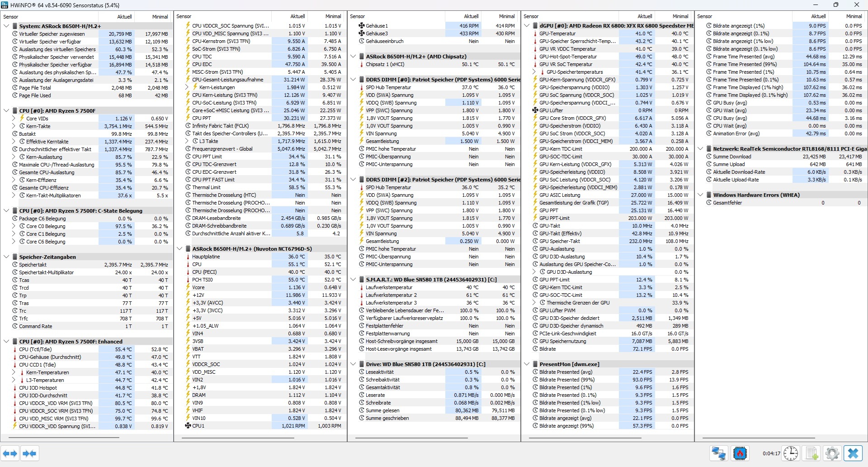The image size is (868, 467).
Task: Collapse the dGPU AMD Radeon RX 6800 group
Action: (x=527, y=26)
